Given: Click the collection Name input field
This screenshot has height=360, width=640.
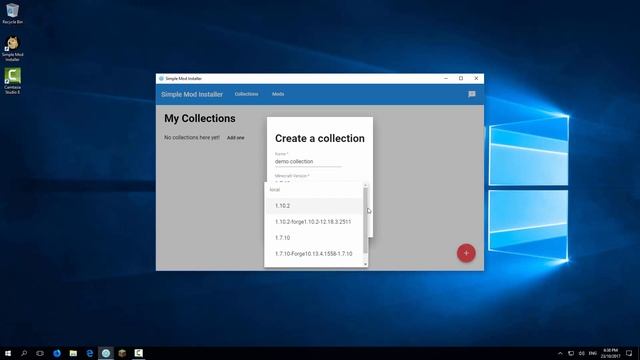Looking at the screenshot, I should pyautogui.click(x=308, y=162).
